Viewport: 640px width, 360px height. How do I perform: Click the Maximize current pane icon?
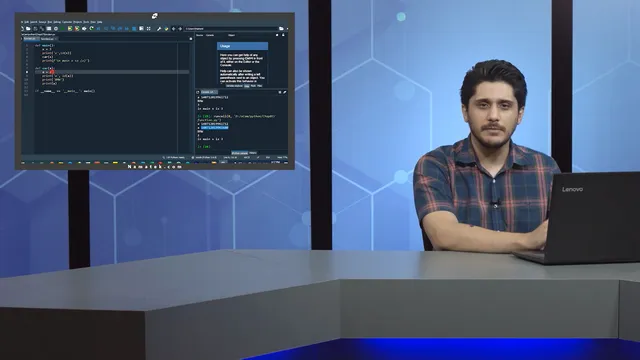(x=149, y=29)
